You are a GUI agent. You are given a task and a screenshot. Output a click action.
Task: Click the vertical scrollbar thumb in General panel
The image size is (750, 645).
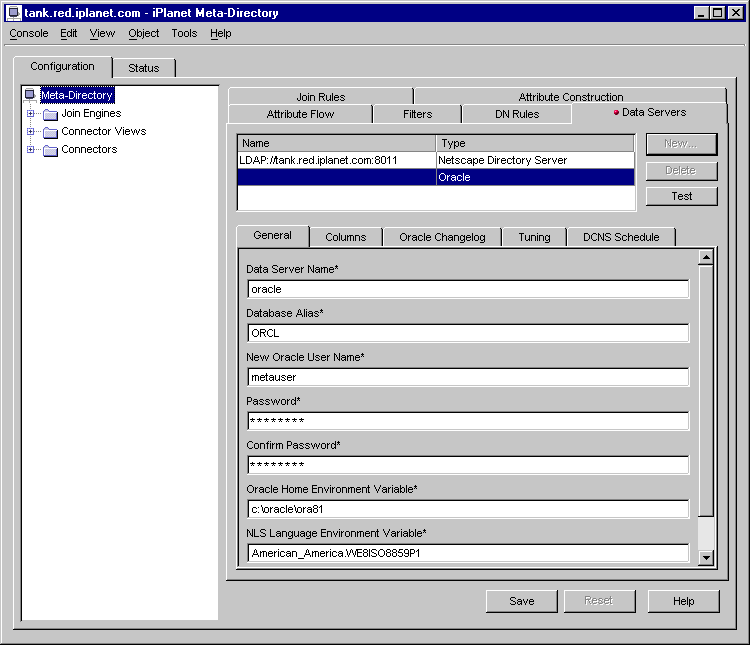coord(706,391)
